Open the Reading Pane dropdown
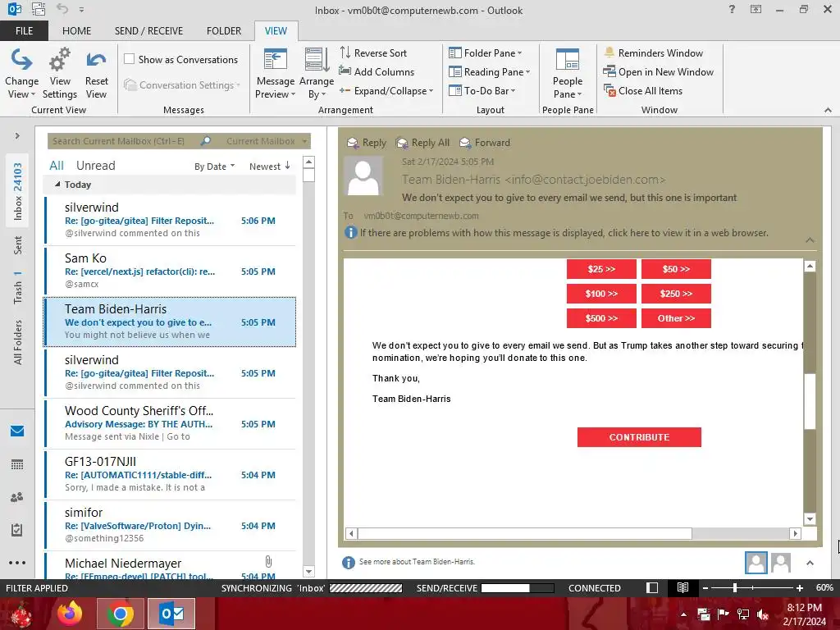Image resolution: width=840 pixels, height=630 pixels. click(489, 72)
